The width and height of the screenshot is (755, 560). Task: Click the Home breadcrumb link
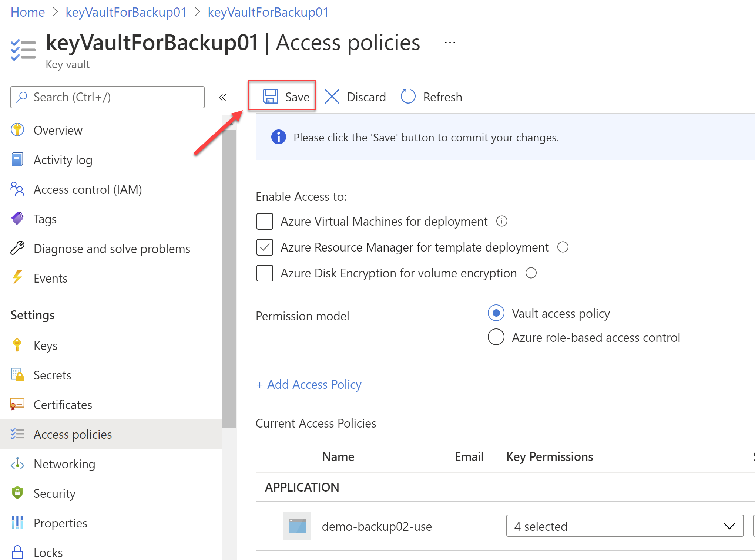tap(28, 12)
